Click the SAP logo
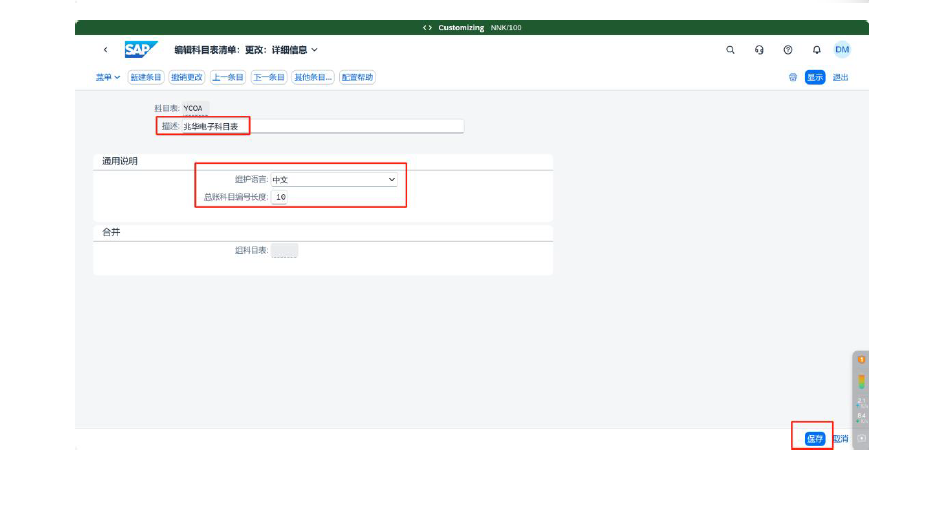 [141, 50]
